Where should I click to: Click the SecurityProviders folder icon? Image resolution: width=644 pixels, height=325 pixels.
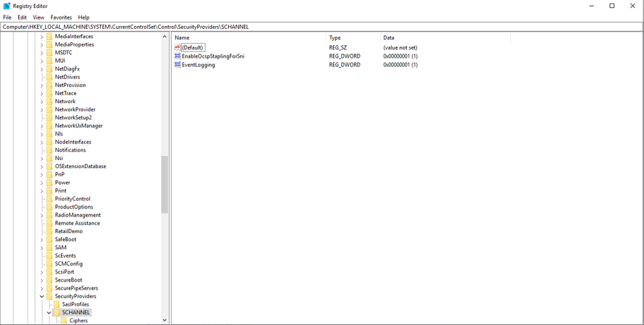pyautogui.click(x=49, y=296)
